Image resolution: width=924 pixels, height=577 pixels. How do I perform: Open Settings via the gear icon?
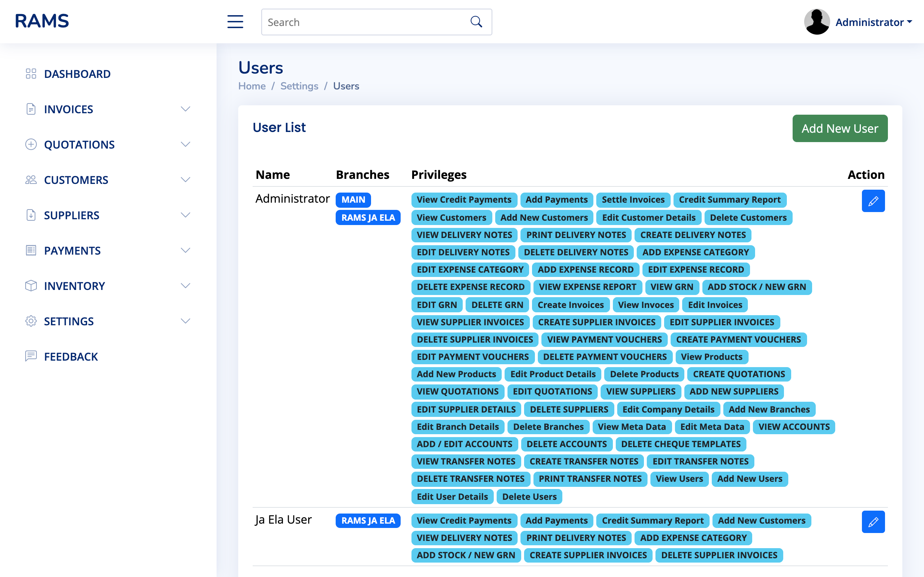tap(31, 321)
